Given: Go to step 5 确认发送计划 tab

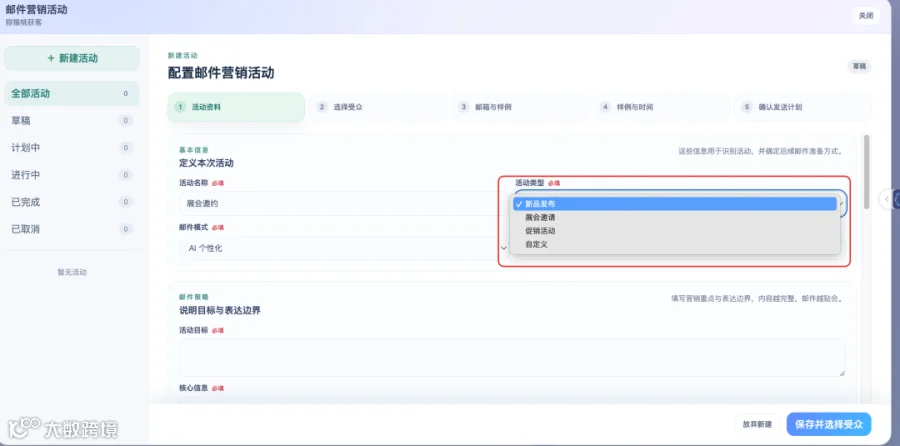Looking at the screenshot, I should [803, 107].
